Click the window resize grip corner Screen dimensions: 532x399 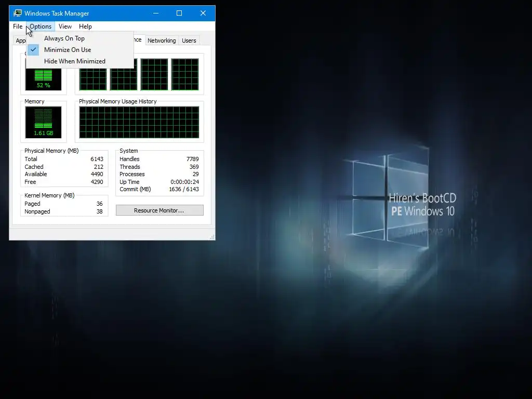click(212, 237)
